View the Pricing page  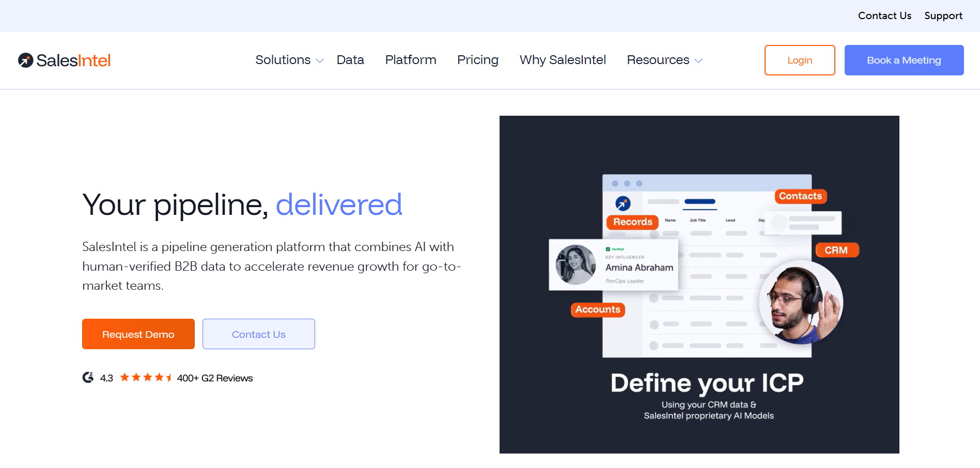pos(478,60)
